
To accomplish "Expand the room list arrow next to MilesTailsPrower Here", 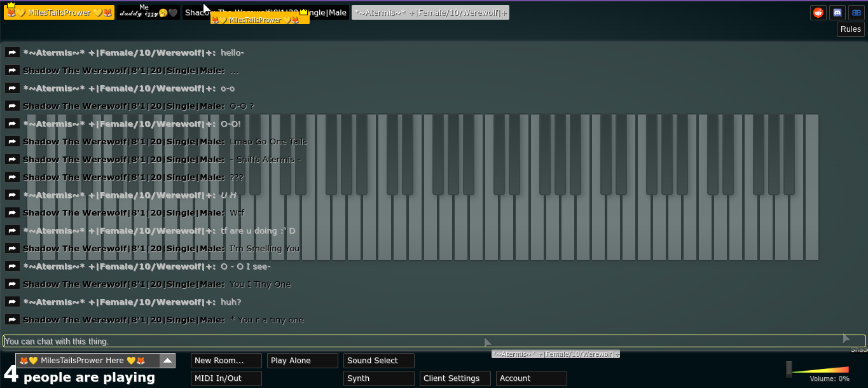I will [167, 361].
